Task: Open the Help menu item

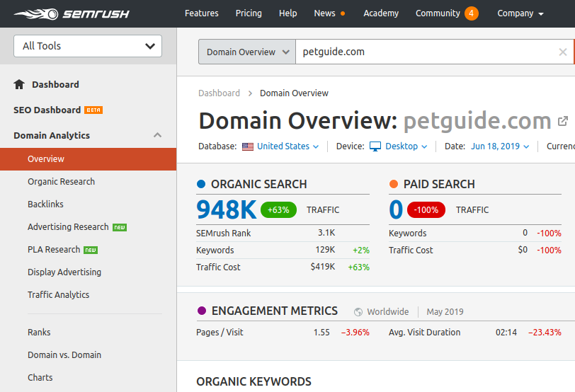Action: pyautogui.click(x=288, y=13)
